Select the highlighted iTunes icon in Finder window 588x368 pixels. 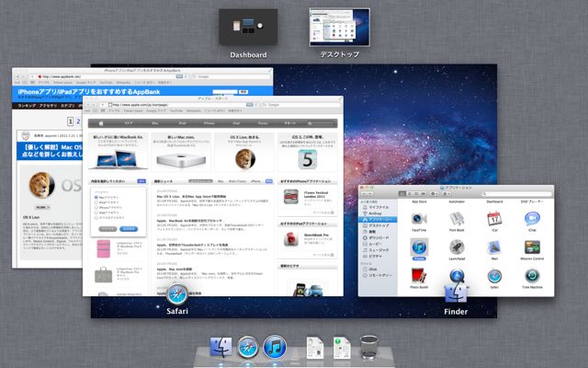[x=419, y=247]
